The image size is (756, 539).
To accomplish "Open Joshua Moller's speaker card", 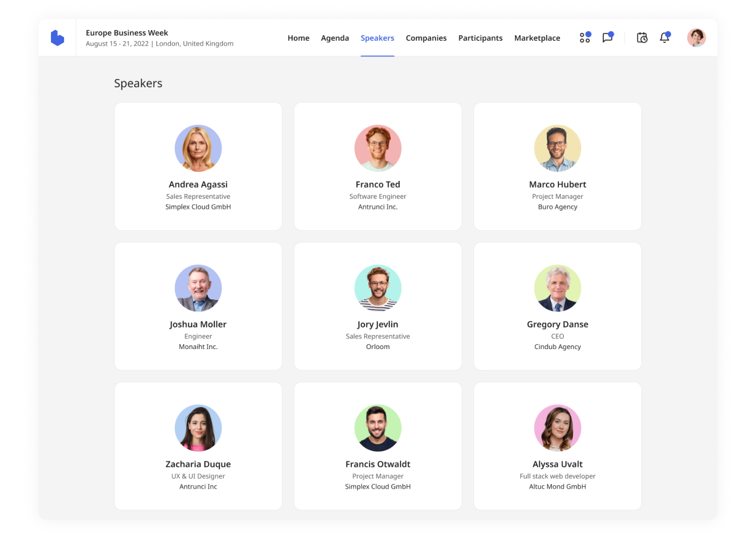I will 198,306.
